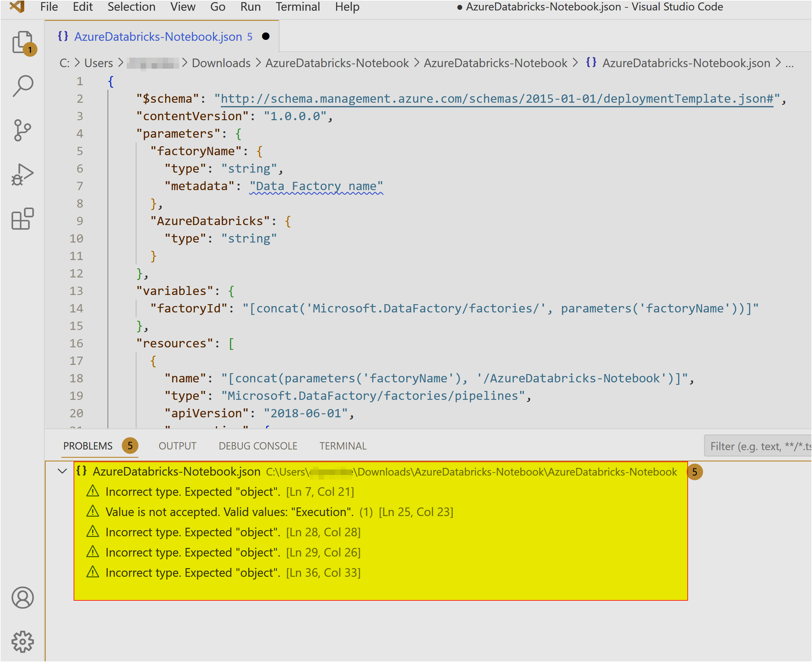Open the Explorer view in the activity bar
The height and width of the screenshot is (662, 812).
pyautogui.click(x=23, y=42)
